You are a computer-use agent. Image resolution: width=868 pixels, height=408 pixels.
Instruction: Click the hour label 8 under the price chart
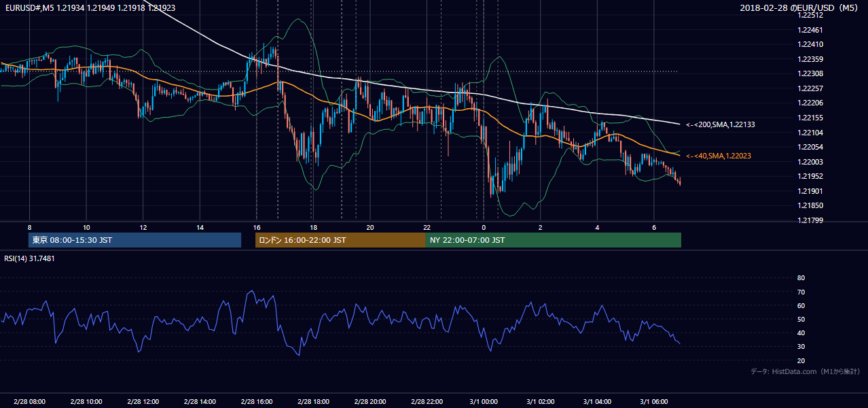[29, 227]
